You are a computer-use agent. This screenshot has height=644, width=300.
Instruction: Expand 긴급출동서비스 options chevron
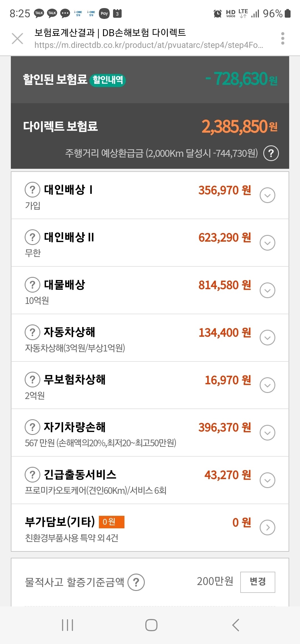267,480
